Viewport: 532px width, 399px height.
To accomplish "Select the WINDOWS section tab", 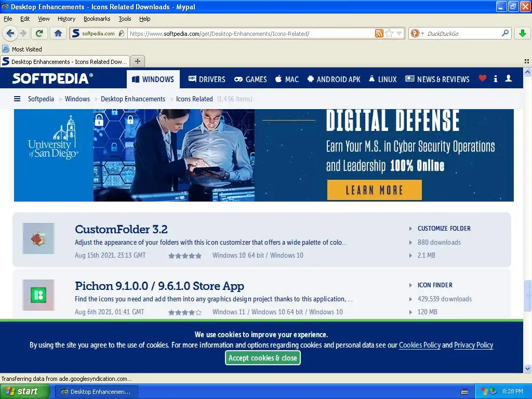I will (153, 79).
